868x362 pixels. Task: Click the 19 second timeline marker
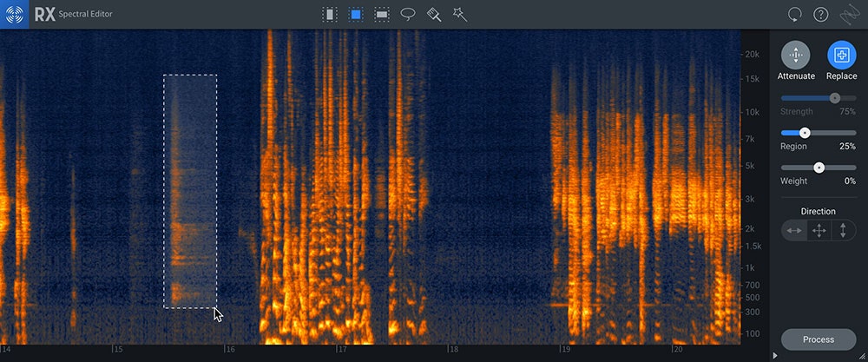[x=565, y=350]
